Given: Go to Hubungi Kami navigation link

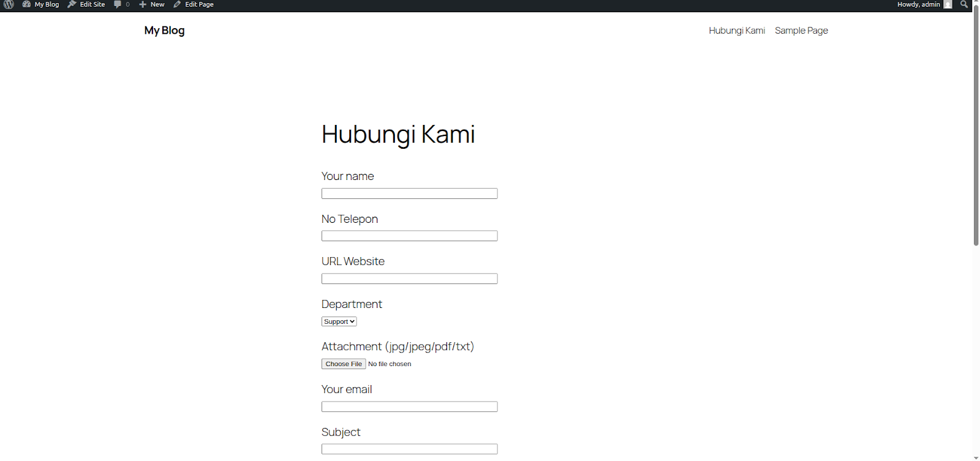Looking at the screenshot, I should pos(736,31).
